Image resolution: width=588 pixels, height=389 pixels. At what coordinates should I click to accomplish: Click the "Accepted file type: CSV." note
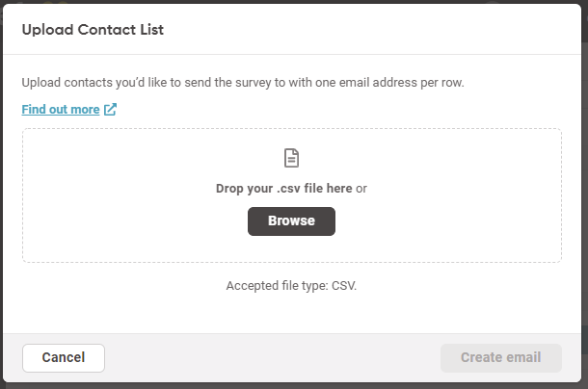click(291, 286)
